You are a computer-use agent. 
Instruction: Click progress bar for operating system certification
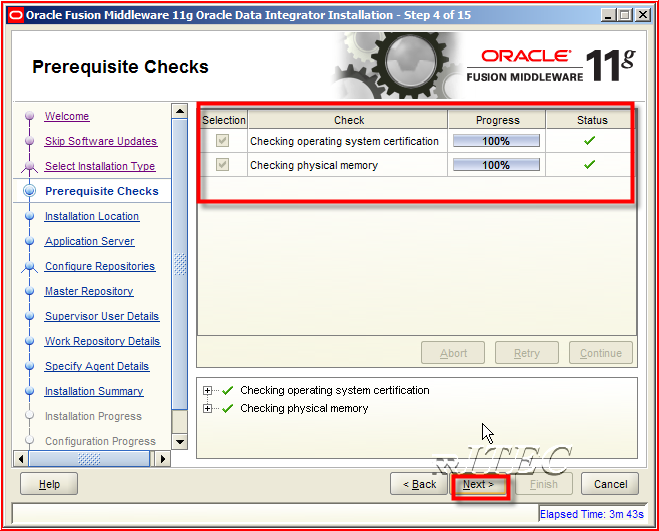[x=496, y=141]
